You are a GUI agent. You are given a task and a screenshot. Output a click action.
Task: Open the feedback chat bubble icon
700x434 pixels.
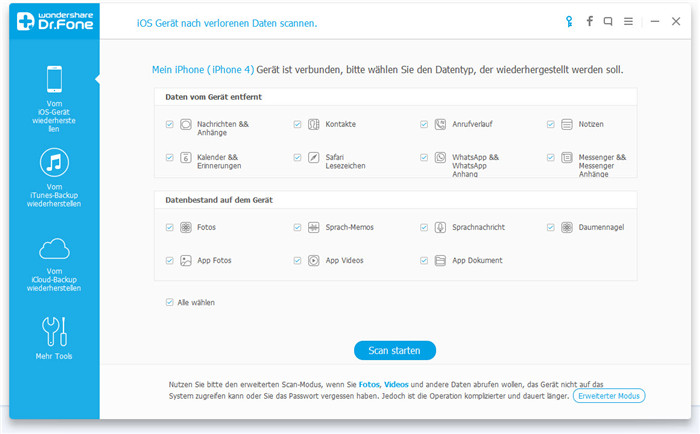(x=608, y=21)
